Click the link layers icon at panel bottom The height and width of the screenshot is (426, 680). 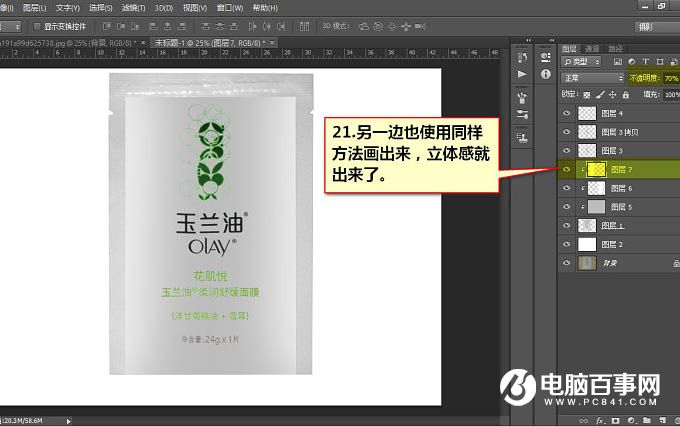[x=584, y=420]
